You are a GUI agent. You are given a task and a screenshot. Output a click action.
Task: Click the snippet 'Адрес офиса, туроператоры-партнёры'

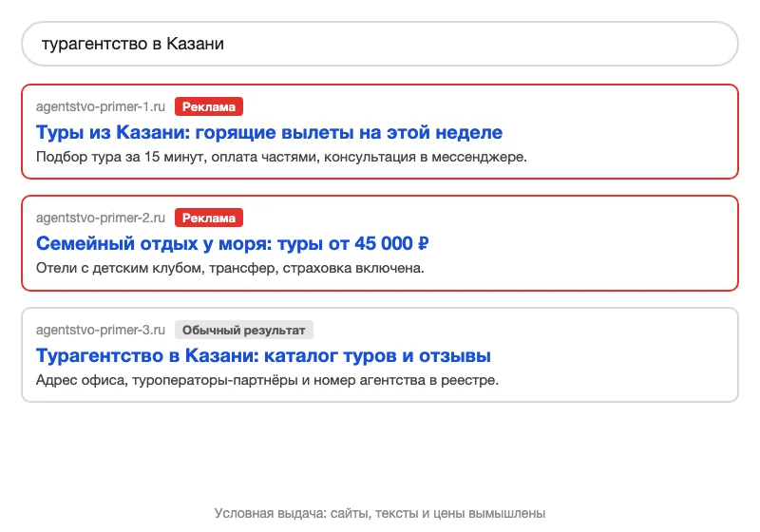click(267, 380)
